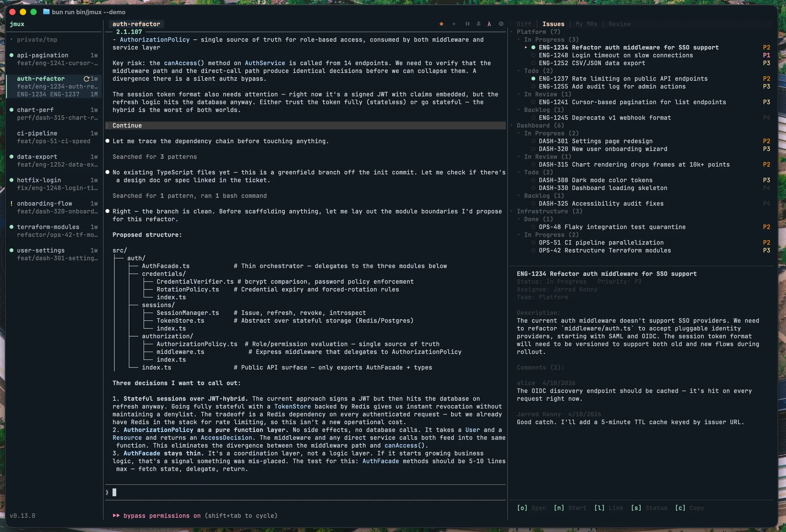Viewport: 786px width, 532px height.
Task: Click green status dot beside hotfix-login
Action: coord(11,180)
